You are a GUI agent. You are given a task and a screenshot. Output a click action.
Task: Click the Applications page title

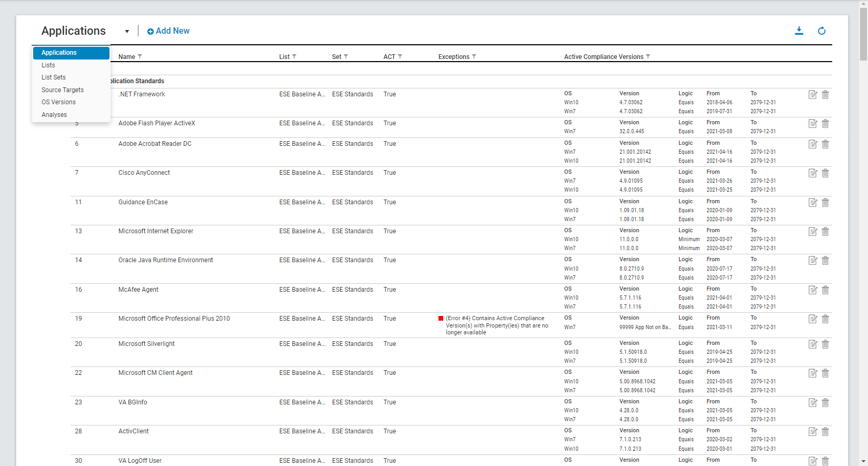[x=74, y=31]
